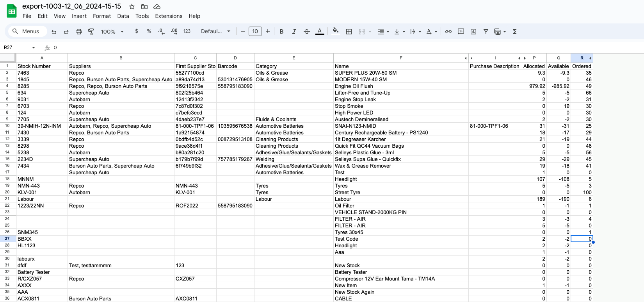This screenshot has width=644, height=302.
Task: Open the Help menu
Action: [x=194, y=16]
